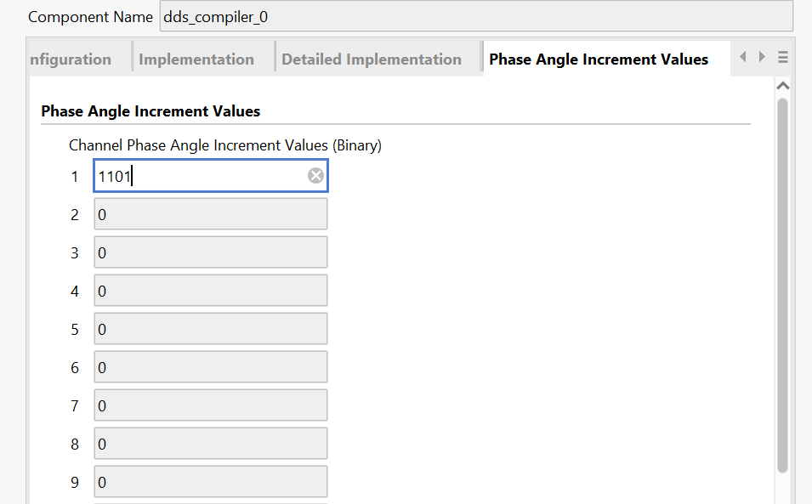The width and height of the screenshot is (812, 504).
Task: Click the channel 2 increment value field
Action: pyautogui.click(x=210, y=215)
